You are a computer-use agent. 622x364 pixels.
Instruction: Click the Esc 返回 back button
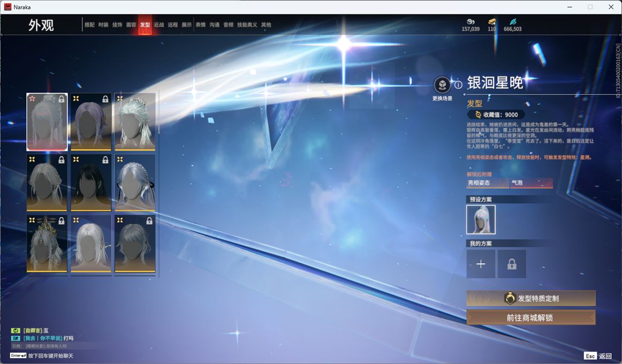click(597, 356)
